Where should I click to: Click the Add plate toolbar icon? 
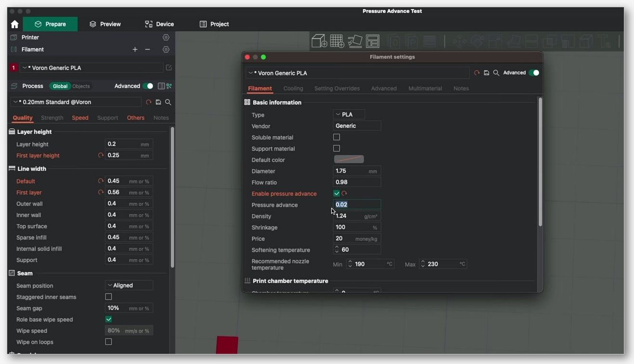[x=337, y=41]
